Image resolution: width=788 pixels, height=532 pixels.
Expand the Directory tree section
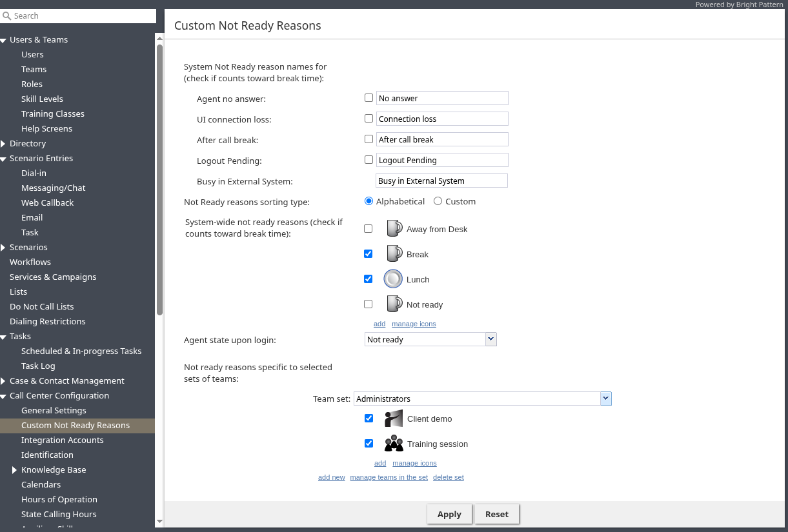pos(4,144)
